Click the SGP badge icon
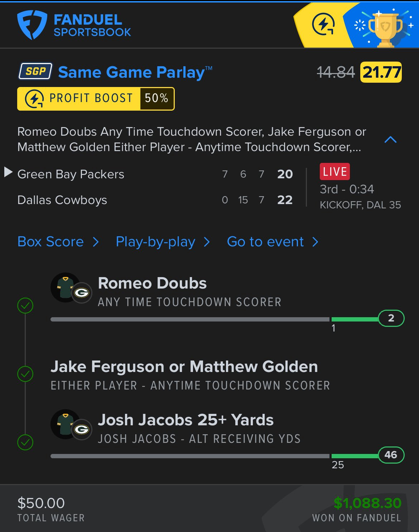Viewport: 419px width, 532px height. click(x=35, y=71)
